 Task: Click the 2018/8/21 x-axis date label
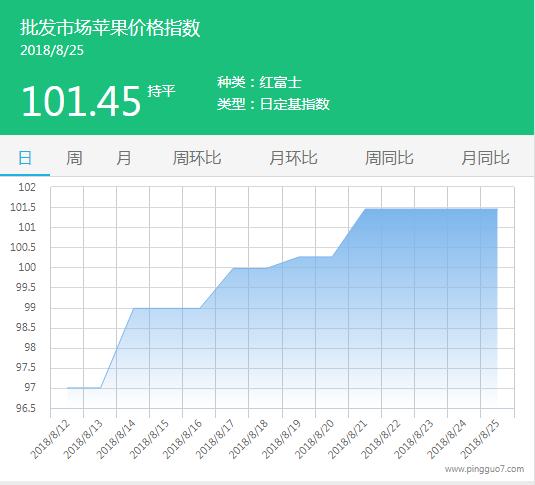[x=348, y=439]
